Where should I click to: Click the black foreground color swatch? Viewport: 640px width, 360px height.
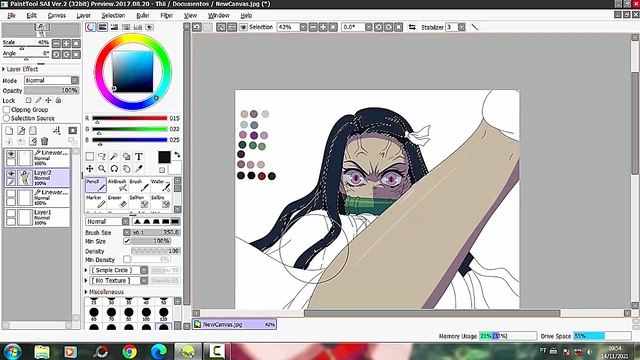[164, 157]
